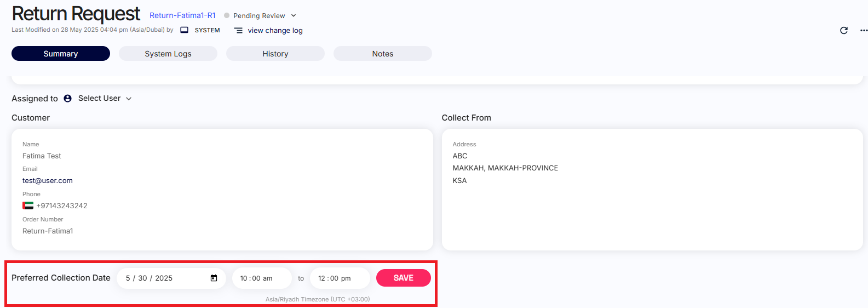Switch to the System Logs tab
Viewport: 868px width, 308px height.
click(168, 54)
